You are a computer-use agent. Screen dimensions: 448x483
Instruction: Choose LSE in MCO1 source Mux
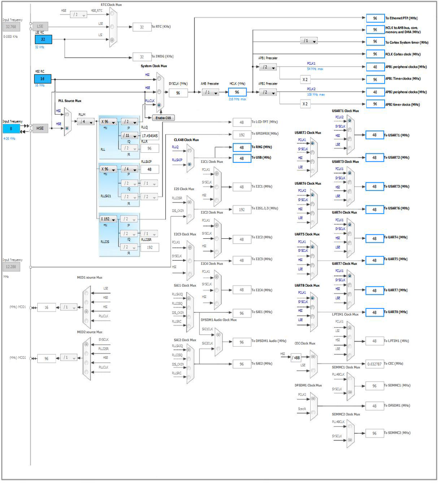pyautogui.click(x=87, y=293)
